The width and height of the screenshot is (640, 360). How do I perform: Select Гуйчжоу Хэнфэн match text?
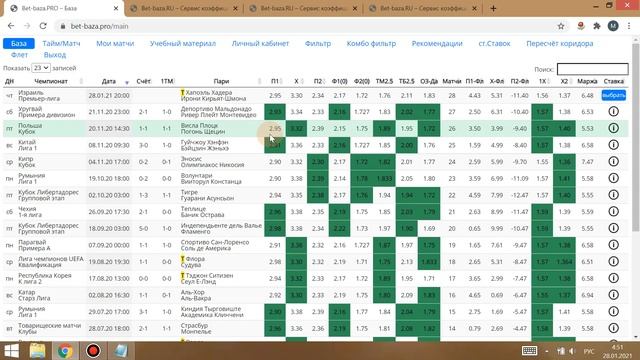point(204,142)
